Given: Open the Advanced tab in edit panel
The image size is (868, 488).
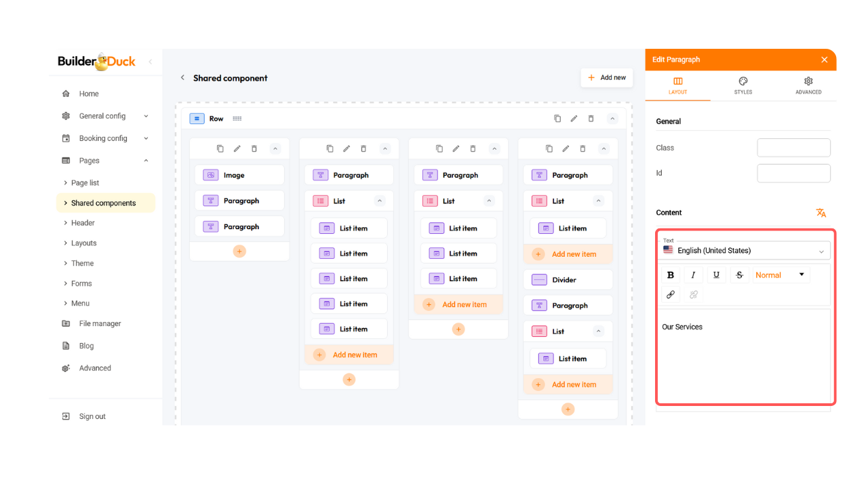Looking at the screenshot, I should tap(808, 85).
